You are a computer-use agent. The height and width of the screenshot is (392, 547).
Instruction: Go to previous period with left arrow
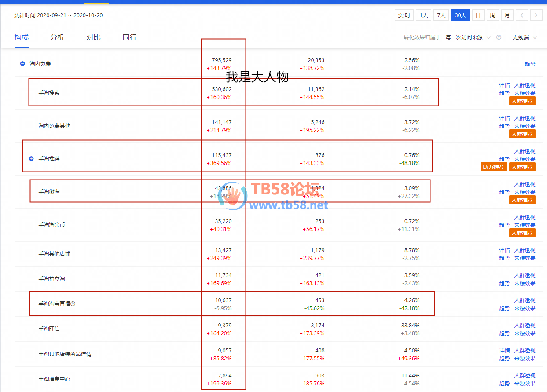click(521, 15)
